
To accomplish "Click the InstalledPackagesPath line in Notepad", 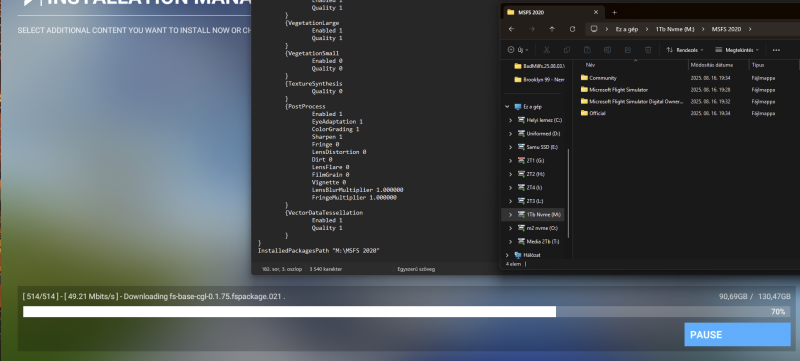I will 319,251.
